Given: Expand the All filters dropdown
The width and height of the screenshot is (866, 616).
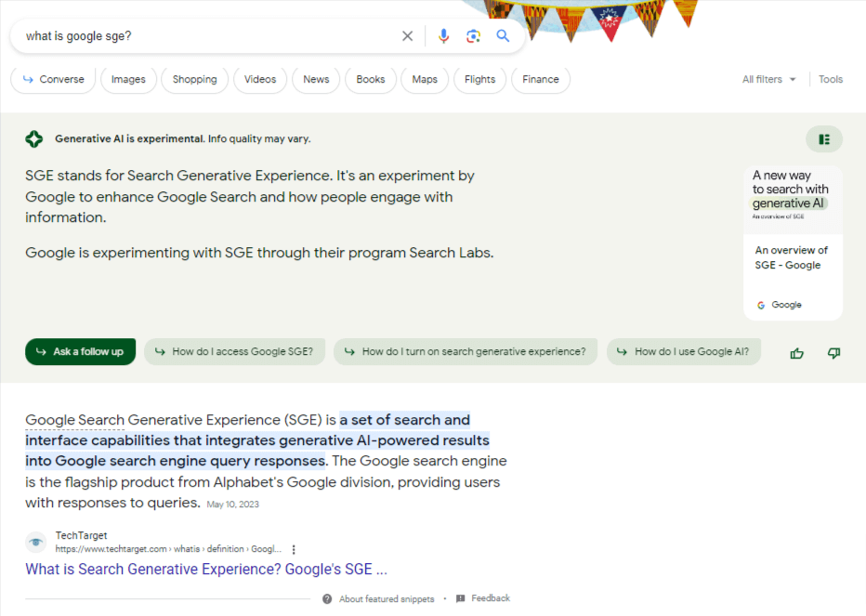Looking at the screenshot, I should coord(768,79).
